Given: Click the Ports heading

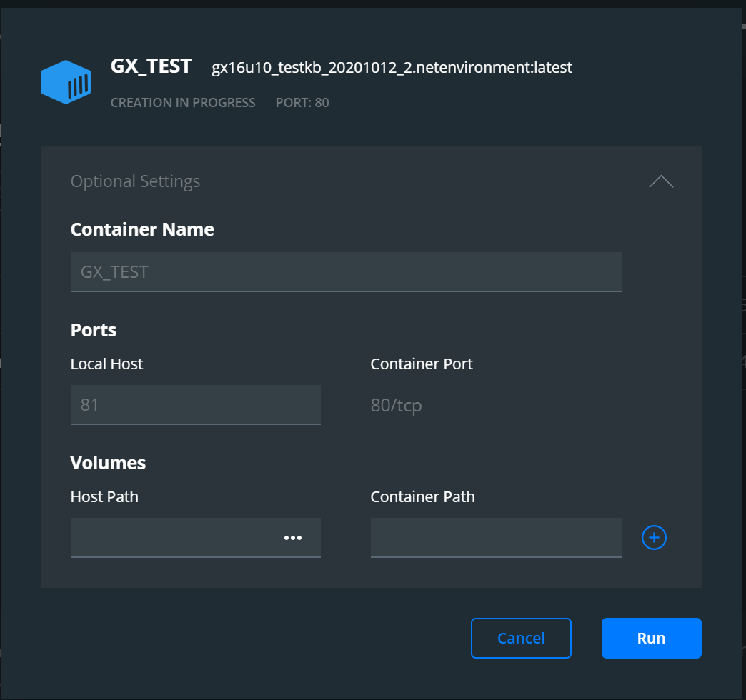Looking at the screenshot, I should tap(93, 330).
